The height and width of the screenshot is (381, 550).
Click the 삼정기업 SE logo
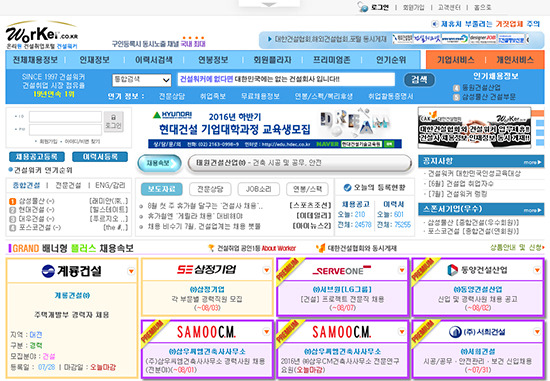pyautogui.click(x=206, y=269)
